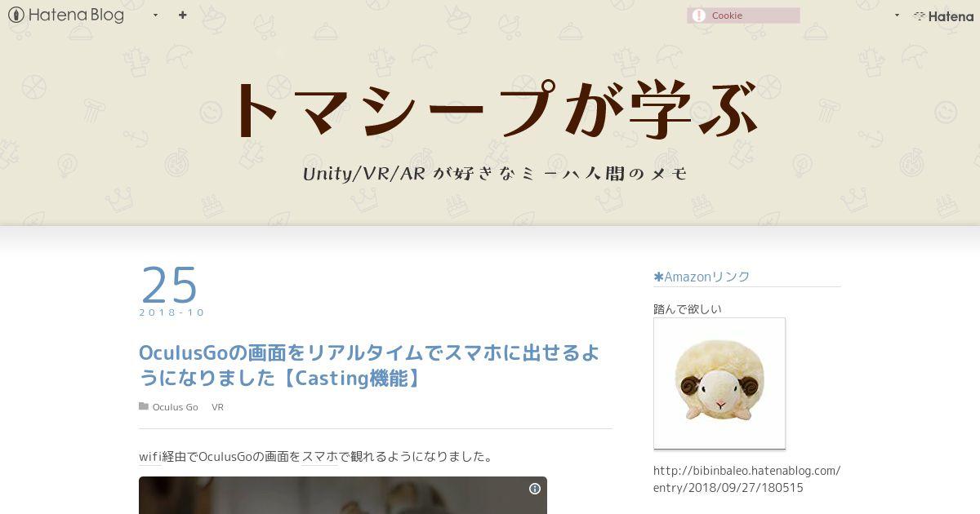Click the post date 25 link

click(x=170, y=286)
